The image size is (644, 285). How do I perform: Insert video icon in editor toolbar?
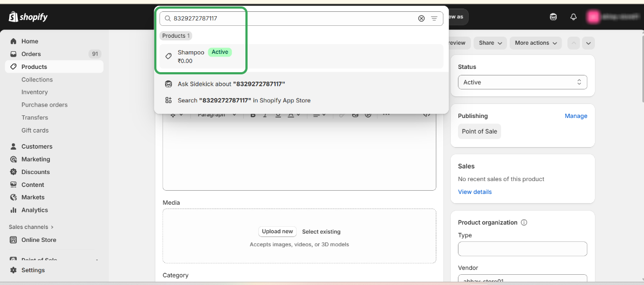368,115
